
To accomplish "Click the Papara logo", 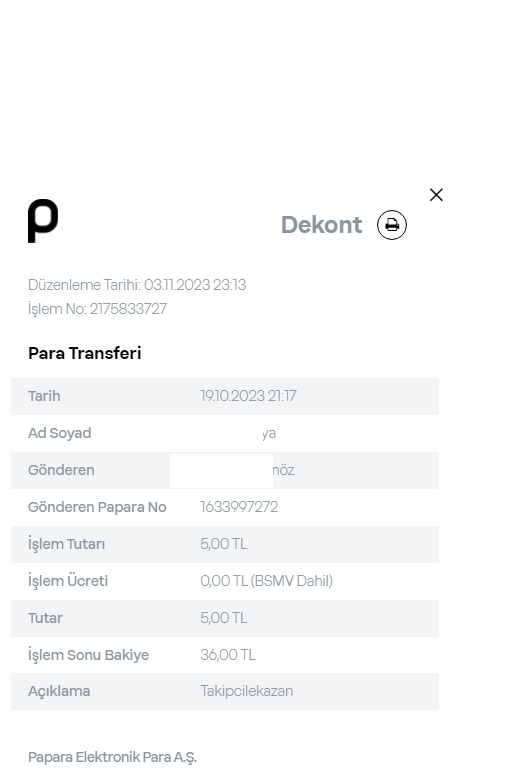I will pos(43,221).
